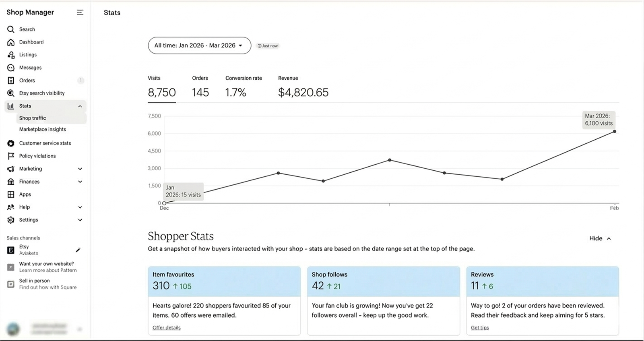Expand the Finances section chevron
Screen dimensions: 644x341
(80, 182)
